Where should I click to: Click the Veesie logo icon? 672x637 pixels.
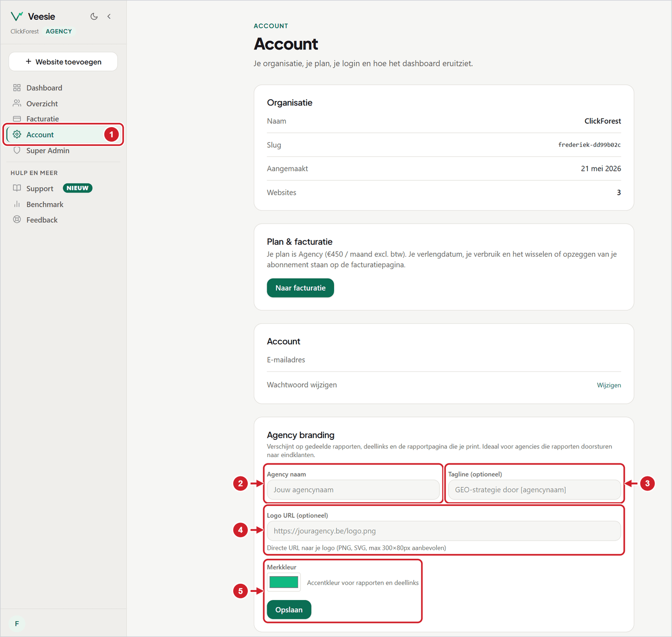(17, 16)
